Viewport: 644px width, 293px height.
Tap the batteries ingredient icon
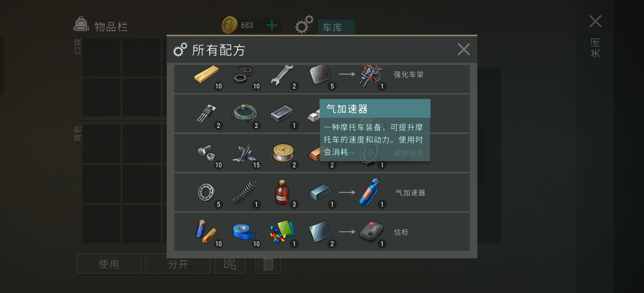click(206, 231)
